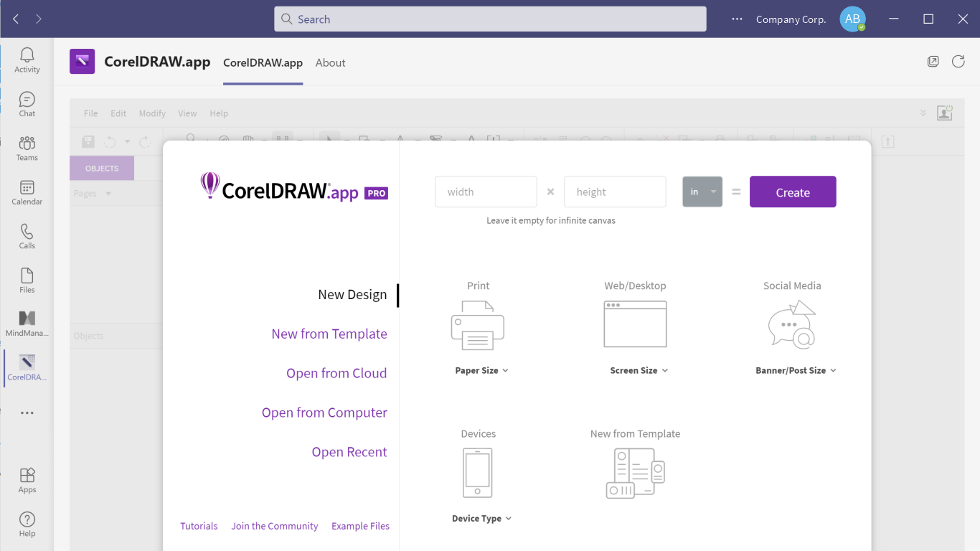
Task: Click the Web/Desktop category label
Action: pyautogui.click(x=636, y=286)
